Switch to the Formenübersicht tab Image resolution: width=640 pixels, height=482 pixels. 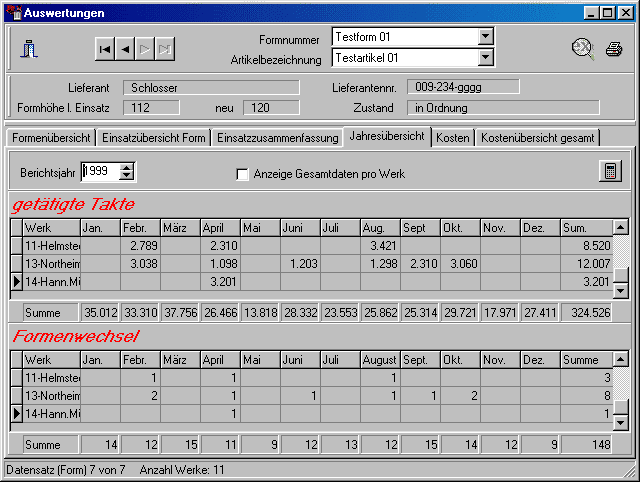(x=51, y=138)
